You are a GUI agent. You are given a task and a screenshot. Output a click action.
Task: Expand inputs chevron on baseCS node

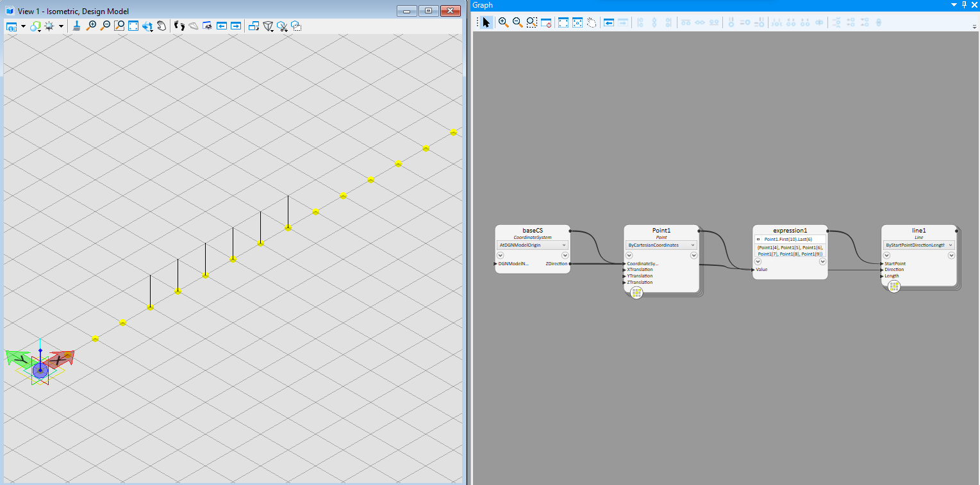501,256
